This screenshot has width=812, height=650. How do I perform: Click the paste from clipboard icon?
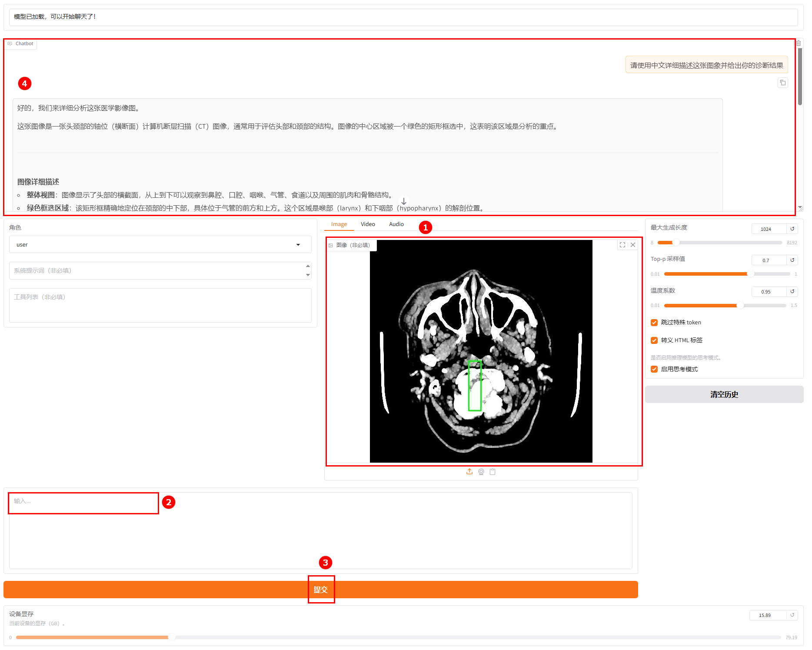[493, 472]
